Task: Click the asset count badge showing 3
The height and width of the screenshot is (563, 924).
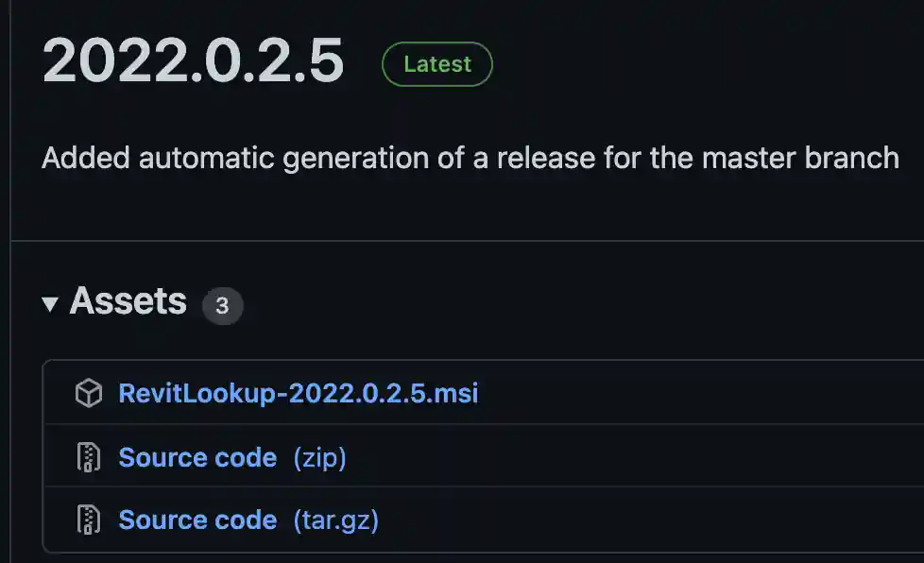Action: (x=224, y=305)
